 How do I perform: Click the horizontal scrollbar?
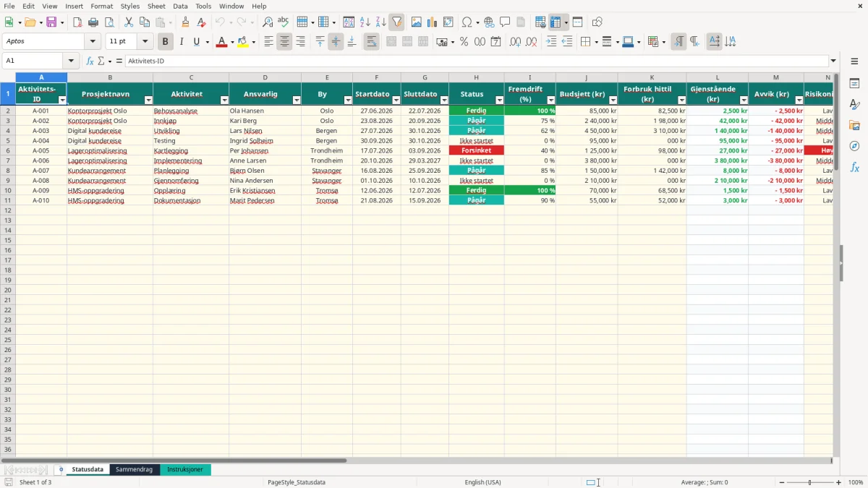pos(174,460)
